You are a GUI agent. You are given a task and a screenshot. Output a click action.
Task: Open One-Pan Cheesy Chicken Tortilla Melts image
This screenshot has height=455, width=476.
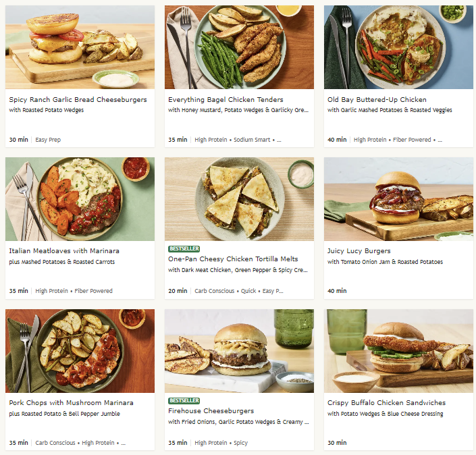239,199
